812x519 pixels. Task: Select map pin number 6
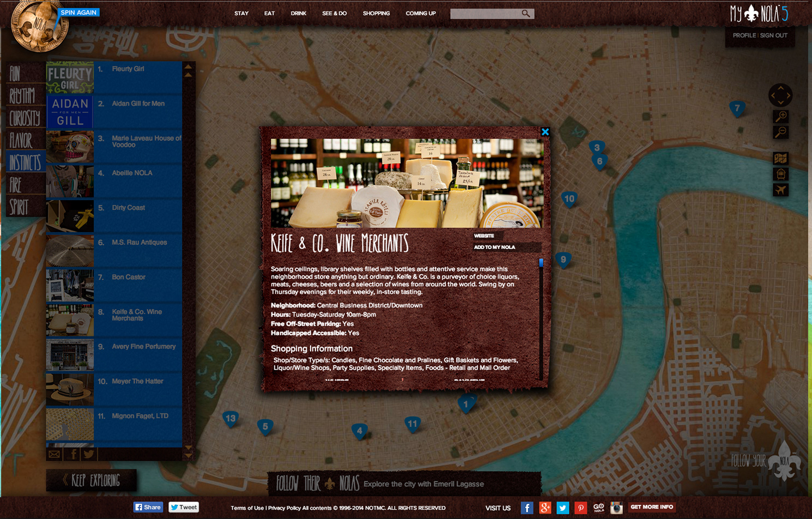[599, 161]
